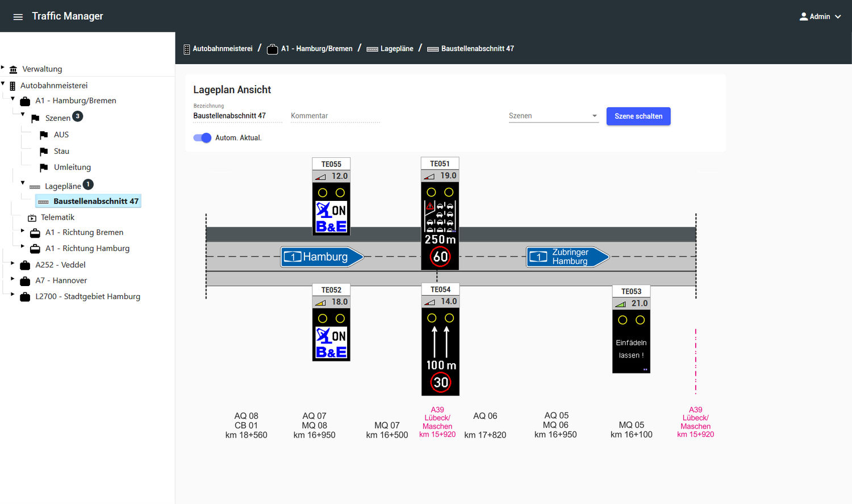852x504 pixels.
Task: Select the Stau scene in the tree
Action: (61, 152)
